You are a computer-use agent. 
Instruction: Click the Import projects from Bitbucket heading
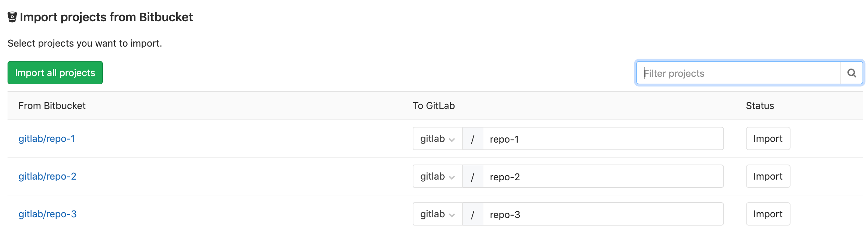(106, 17)
